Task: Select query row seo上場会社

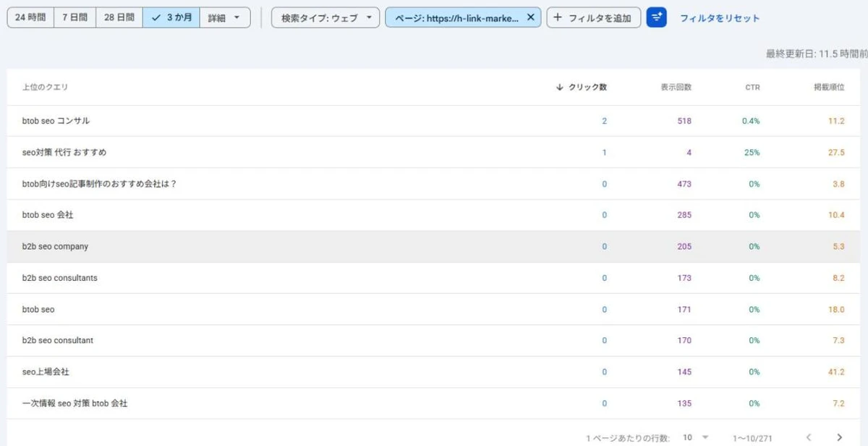Action: click(434, 372)
